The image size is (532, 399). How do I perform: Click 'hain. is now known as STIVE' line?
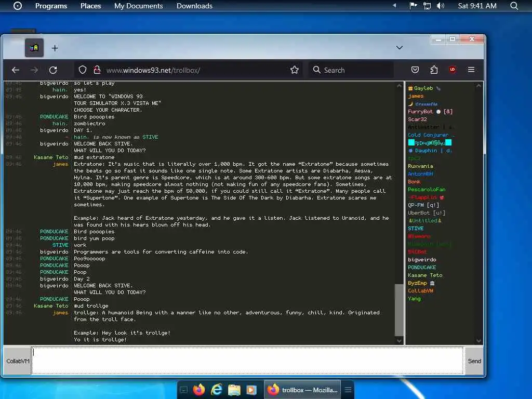116,137
